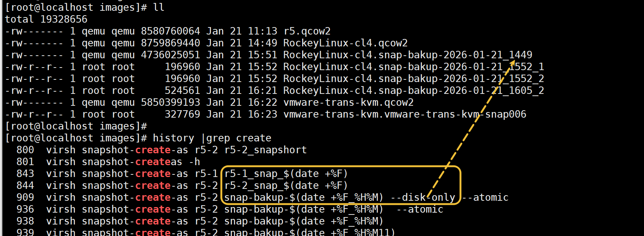Click the 'total 19328656' line

point(46,19)
